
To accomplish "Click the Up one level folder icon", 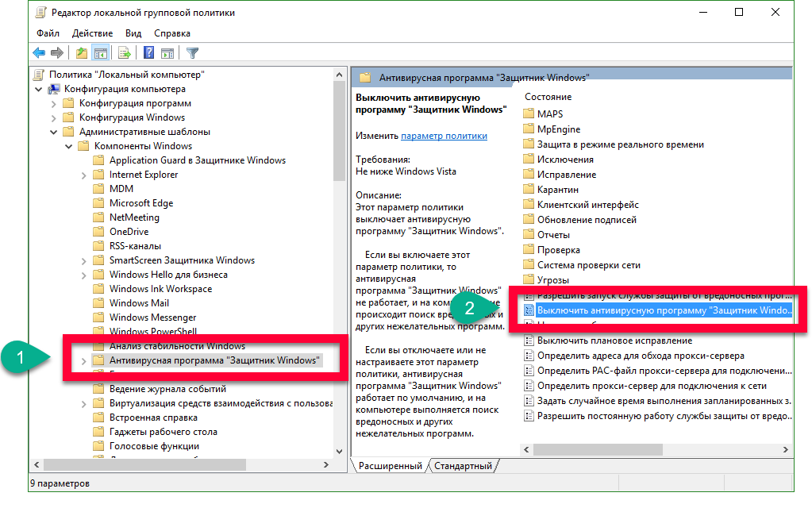I will tap(81, 53).
